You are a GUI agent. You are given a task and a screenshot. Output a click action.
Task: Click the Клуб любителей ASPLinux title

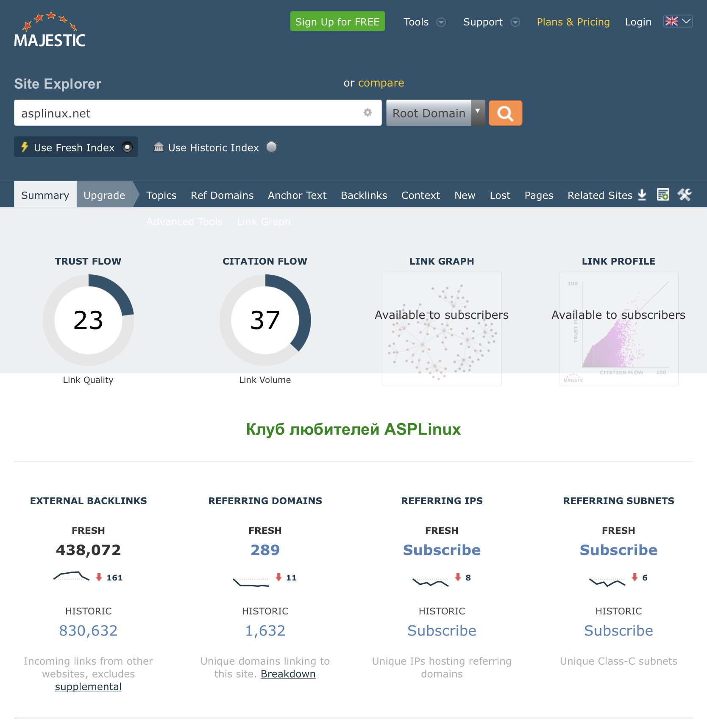(x=353, y=429)
